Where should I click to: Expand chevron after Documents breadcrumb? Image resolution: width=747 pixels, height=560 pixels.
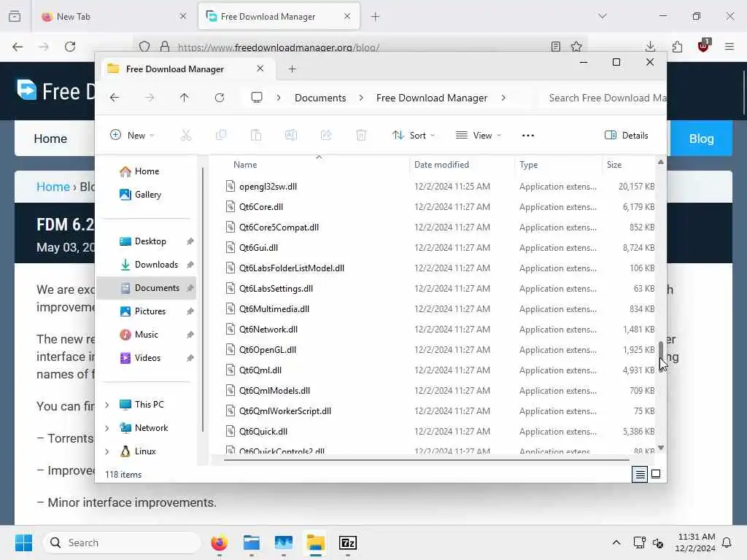[x=361, y=98]
